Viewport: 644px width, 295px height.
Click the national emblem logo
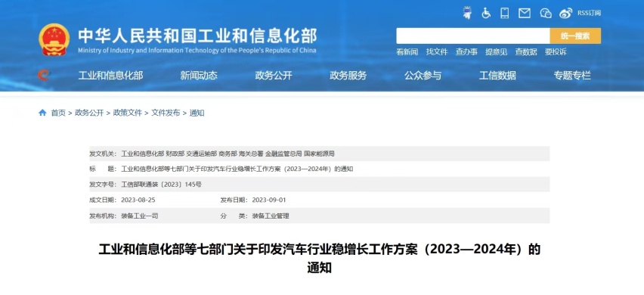[x=54, y=39]
